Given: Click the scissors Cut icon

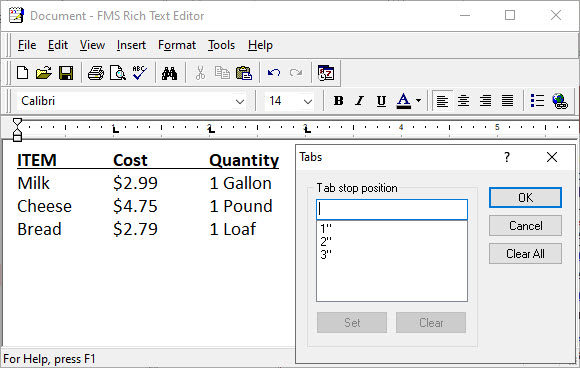Looking at the screenshot, I should [200, 72].
